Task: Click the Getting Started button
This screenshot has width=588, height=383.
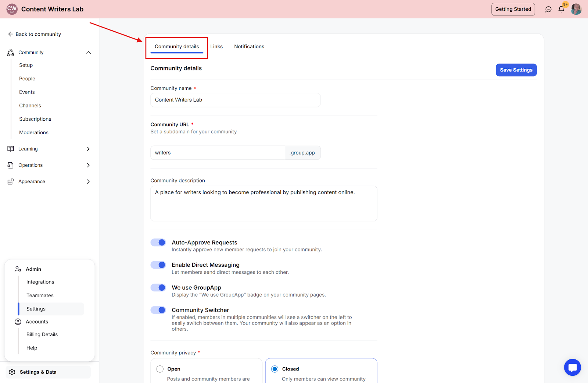Action: [x=513, y=9]
